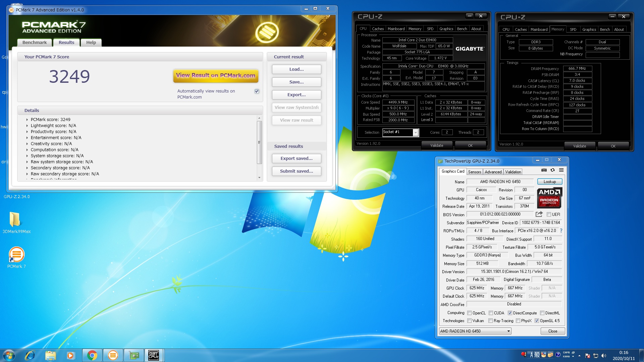Switch to CPU-Z taskbar button
The width and height of the screenshot is (644, 362).
[x=154, y=355]
